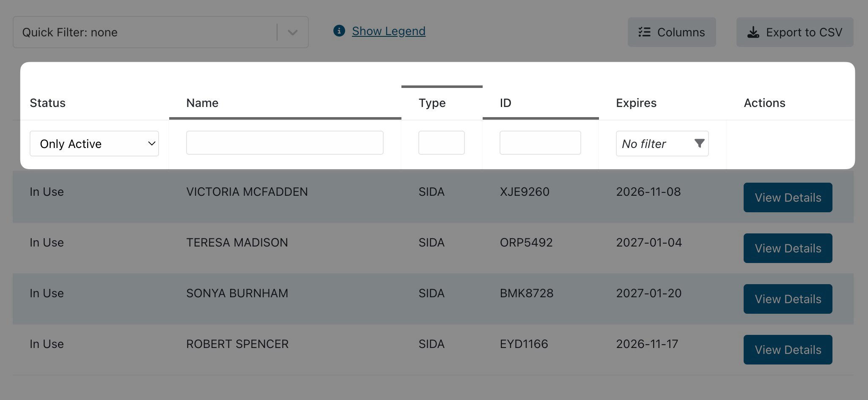Expand the Only Active status dropdown
Viewport: 868px width, 400px height.
point(94,144)
